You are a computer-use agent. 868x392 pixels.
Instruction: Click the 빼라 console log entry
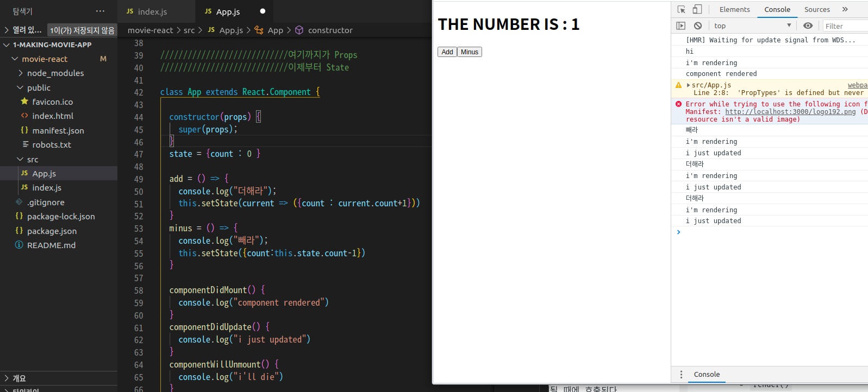692,130
